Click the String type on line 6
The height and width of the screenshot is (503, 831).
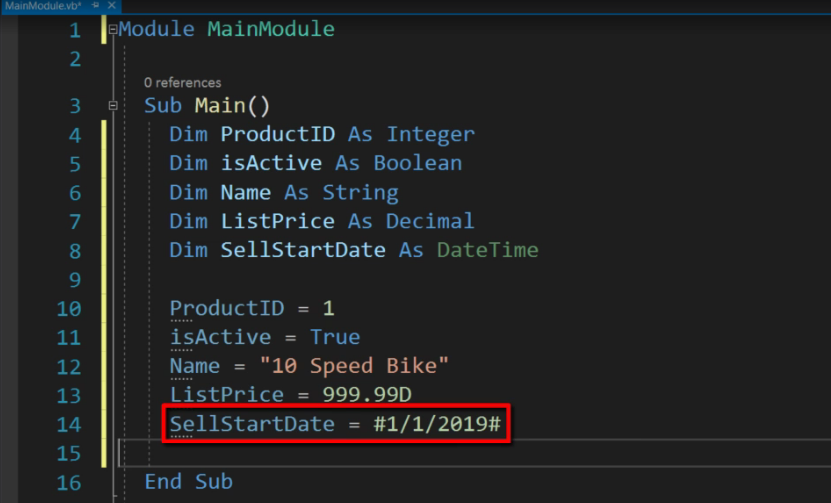[x=360, y=192]
